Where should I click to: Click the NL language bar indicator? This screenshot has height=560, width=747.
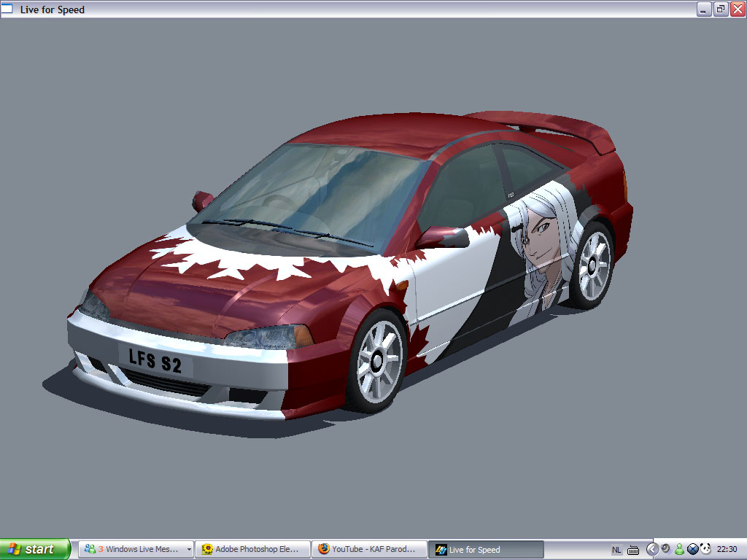pyautogui.click(x=616, y=550)
